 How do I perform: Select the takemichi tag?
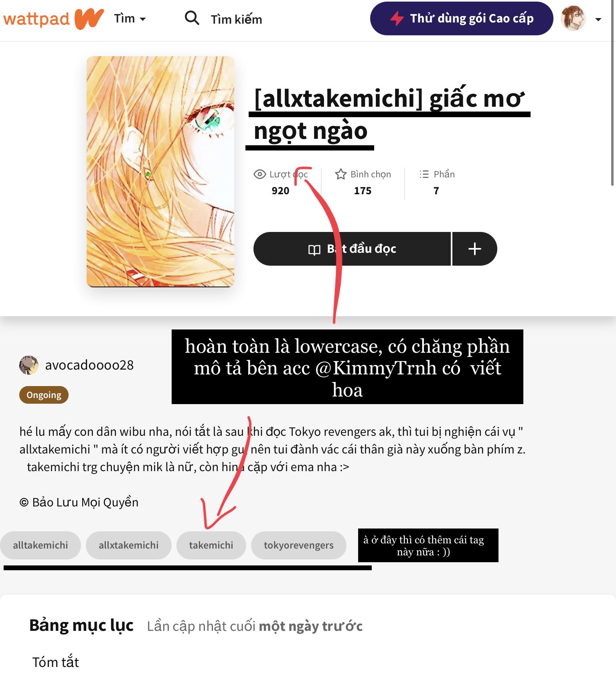(211, 545)
